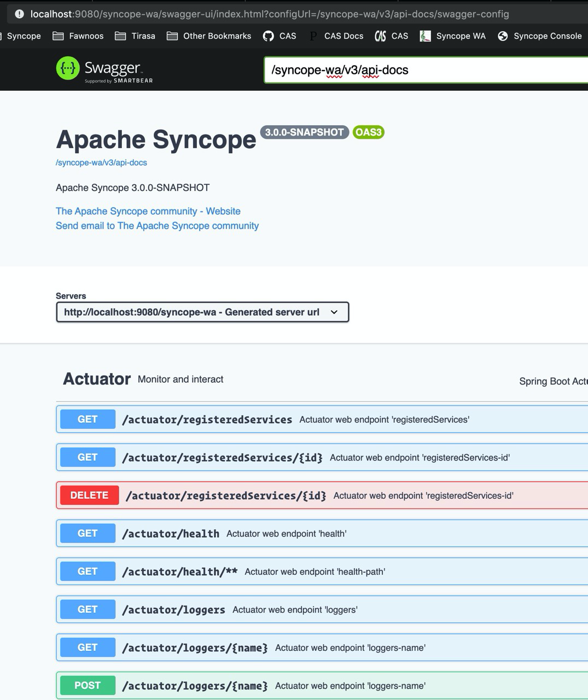Click the Servers dropdown chevron arrow
The height and width of the screenshot is (700, 588).
coord(334,312)
